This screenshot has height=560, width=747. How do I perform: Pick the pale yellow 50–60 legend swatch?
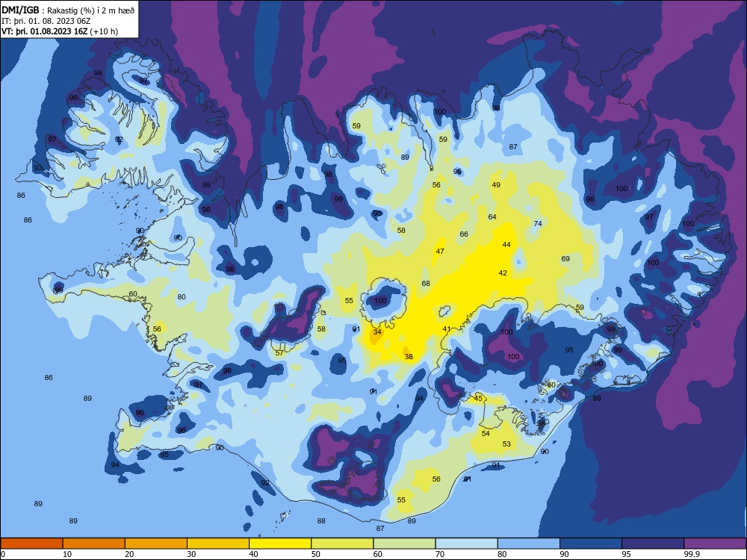[x=342, y=544]
